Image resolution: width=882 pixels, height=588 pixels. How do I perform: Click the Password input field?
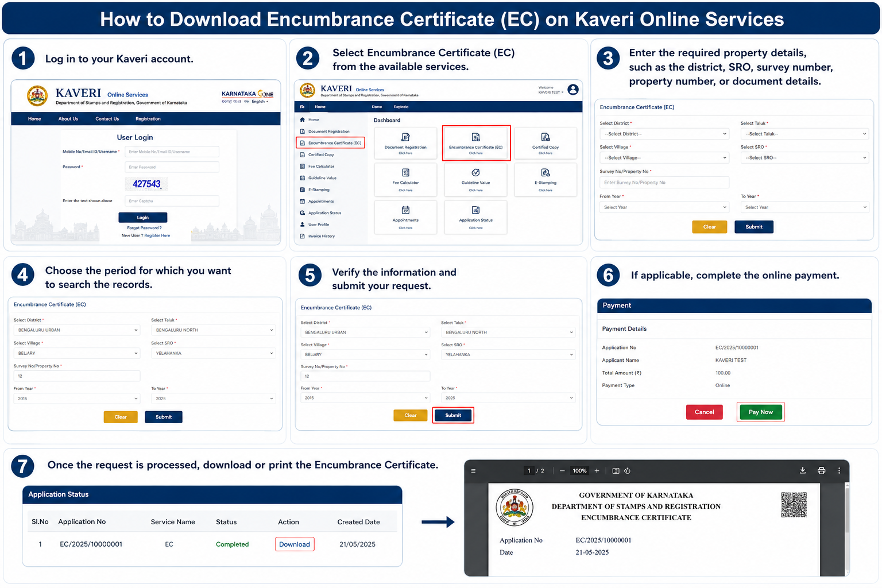click(172, 167)
